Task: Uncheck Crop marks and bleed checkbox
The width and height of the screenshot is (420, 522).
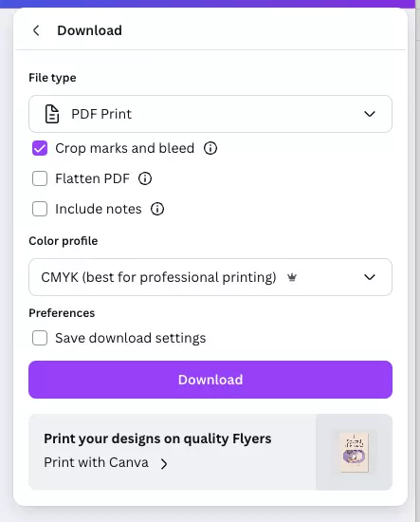Action: click(x=40, y=148)
